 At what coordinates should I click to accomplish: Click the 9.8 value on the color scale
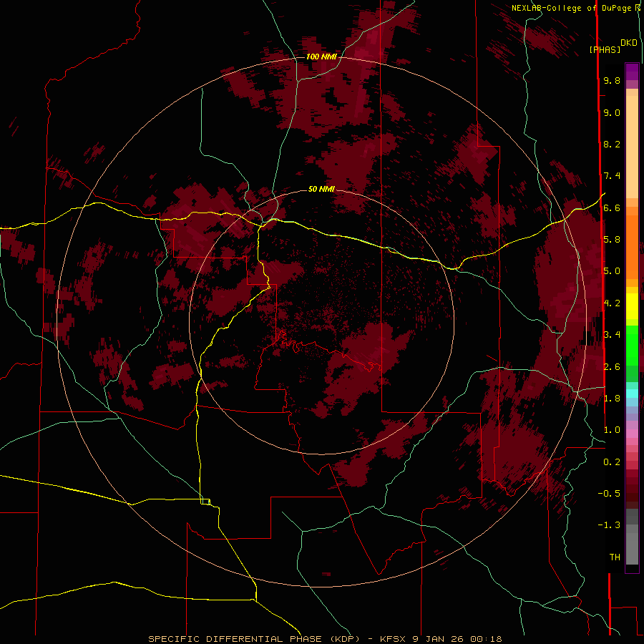(612, 80)
